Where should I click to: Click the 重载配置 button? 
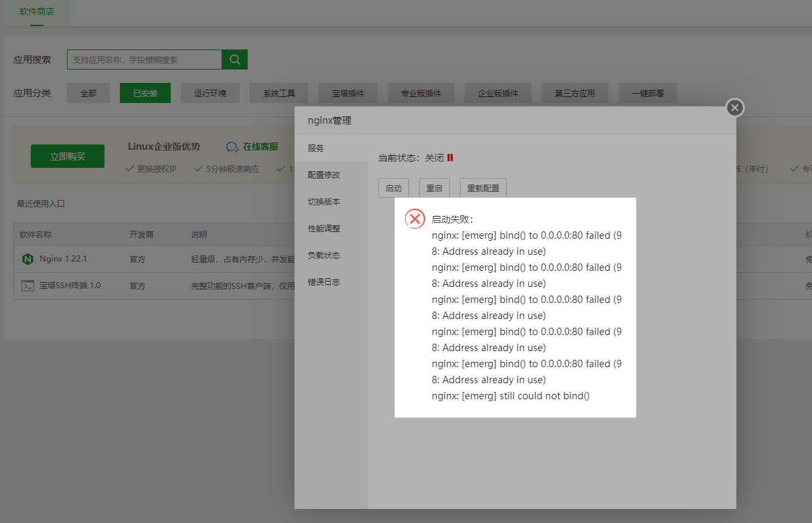483,188
